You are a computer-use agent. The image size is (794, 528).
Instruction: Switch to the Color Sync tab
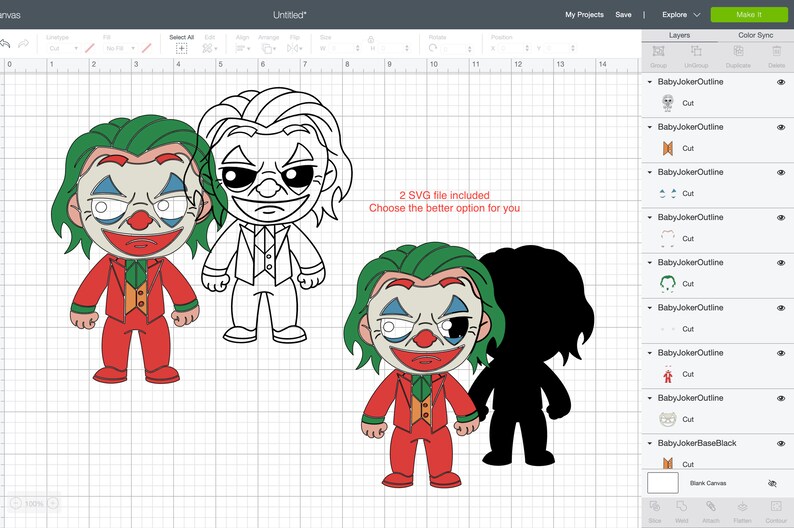click(756, 35)
